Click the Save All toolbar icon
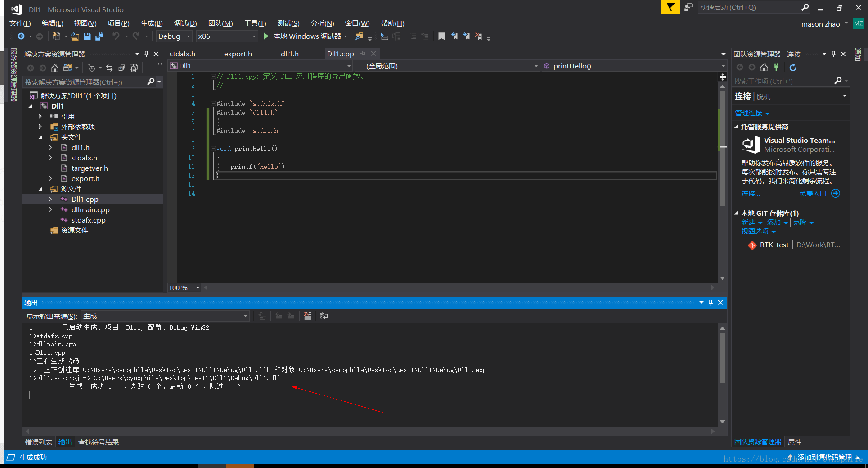 (99, 36)
